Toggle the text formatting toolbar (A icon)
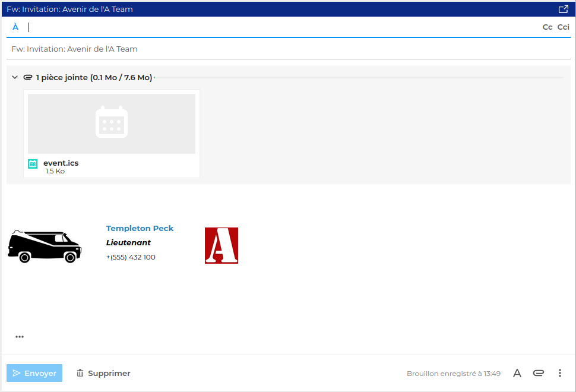576x392 pixels. 517,373
